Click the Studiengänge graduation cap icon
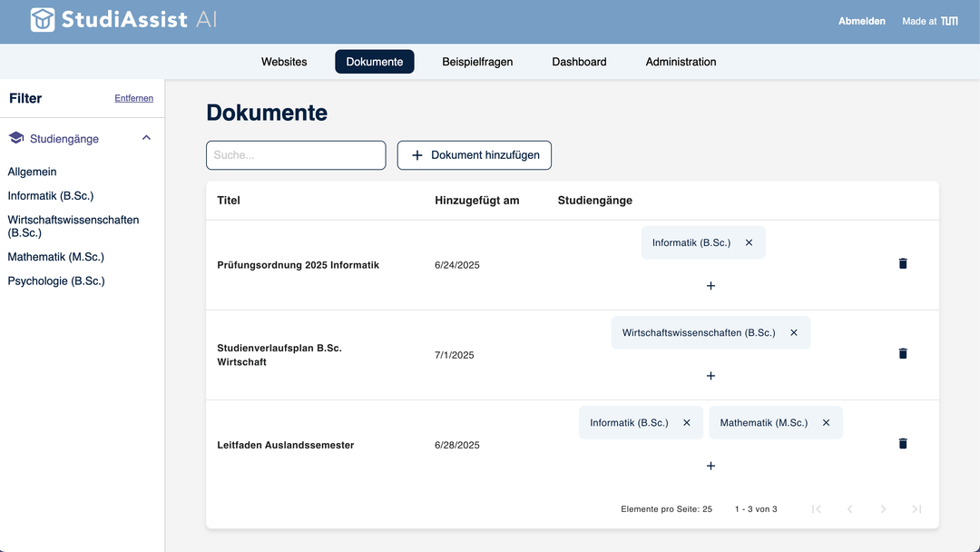Image resolution: width=980 pixels, height=552 pixels. point(15,137)
